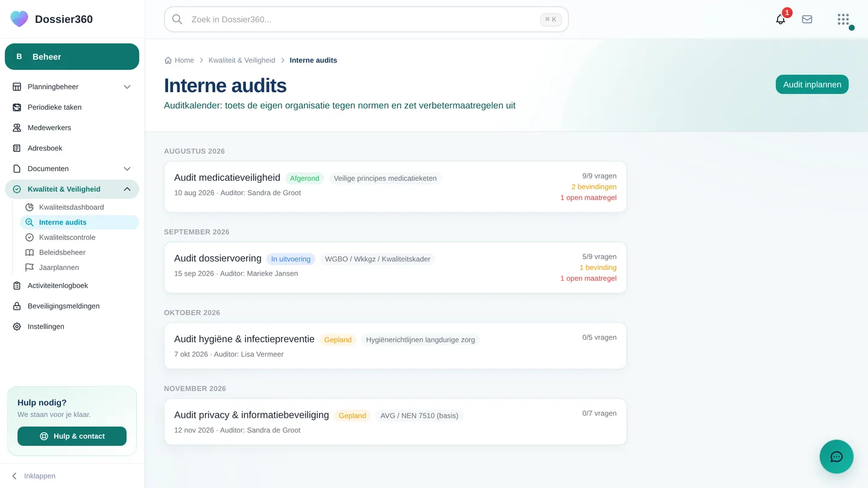Follow the Kwaliteit & Veiligheid breadcrumb link
The image size is (868, 488).
click(242, 60)
